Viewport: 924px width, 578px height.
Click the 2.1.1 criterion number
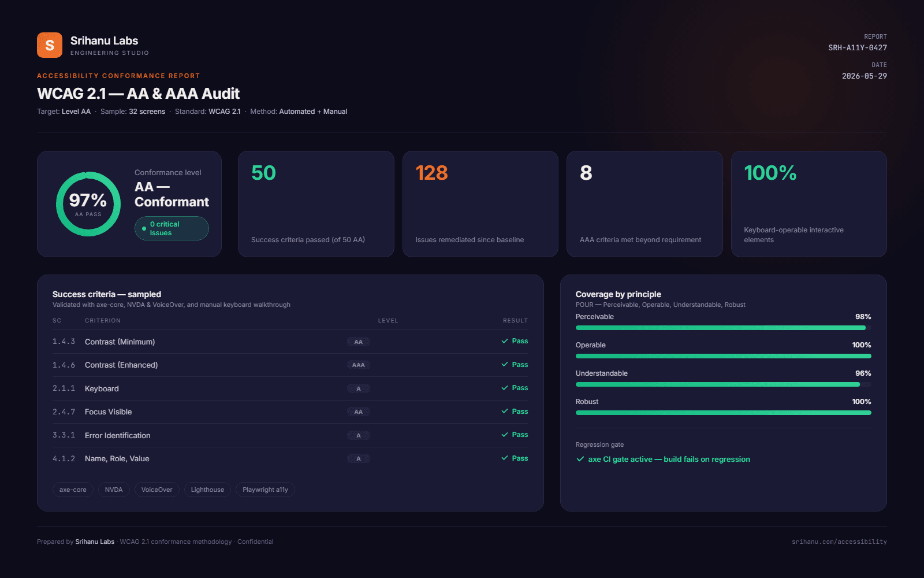(64, 388)
